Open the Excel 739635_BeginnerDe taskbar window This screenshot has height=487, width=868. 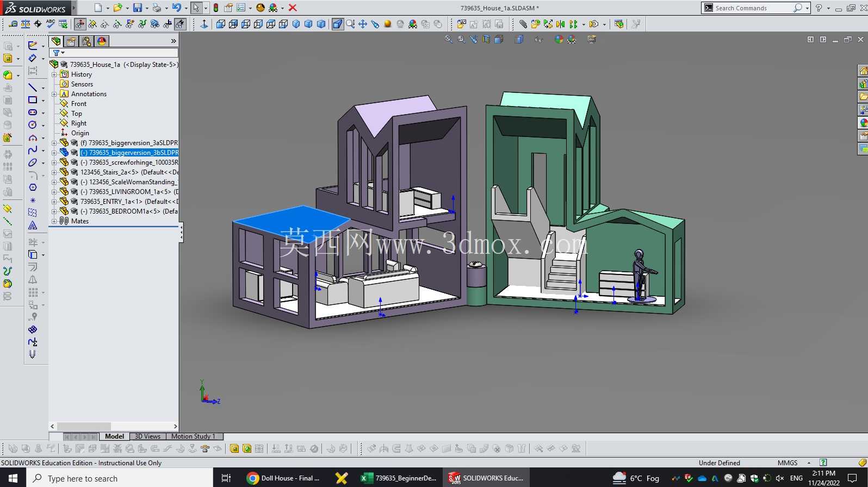click(x=399, y=478)
